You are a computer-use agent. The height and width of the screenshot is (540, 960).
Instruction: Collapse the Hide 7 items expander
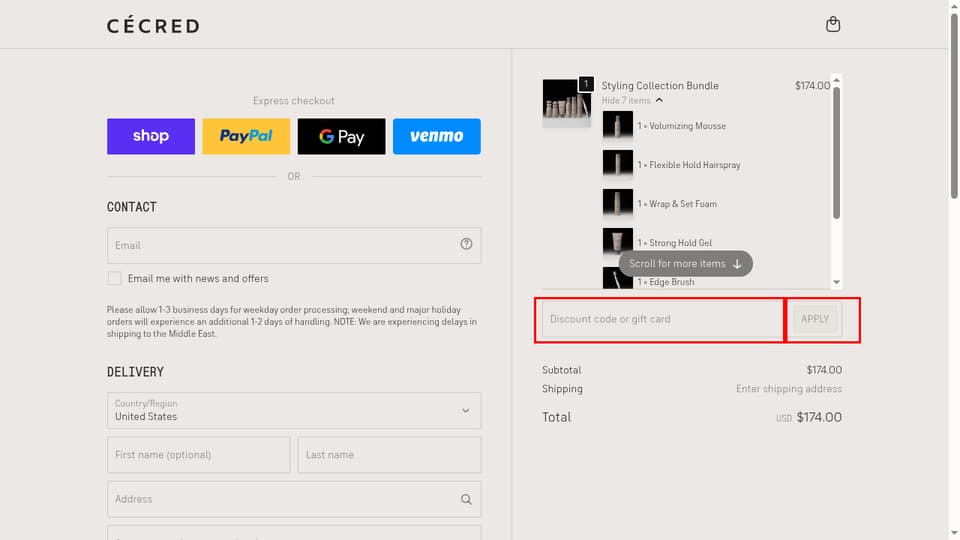pos(632,100)
